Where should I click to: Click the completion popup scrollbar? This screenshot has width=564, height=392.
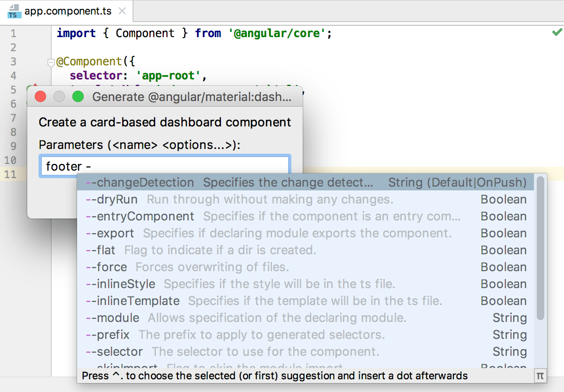tap(540, 248)
